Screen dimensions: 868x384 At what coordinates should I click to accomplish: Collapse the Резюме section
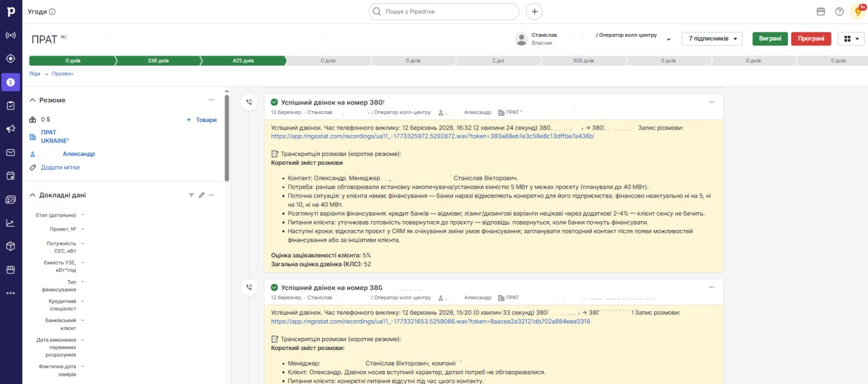[x=32, y=100]
